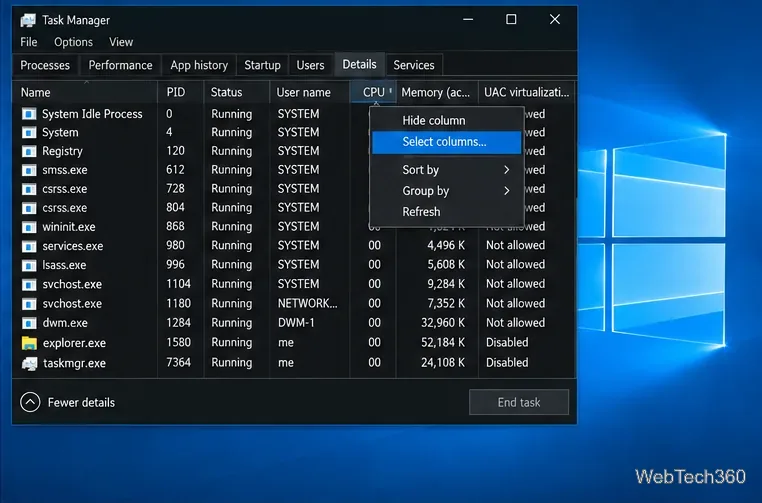Image resolution: width=762 pixels, height=503 pixels.
Task: Click the services.exe process name
Action: point(73,246)
